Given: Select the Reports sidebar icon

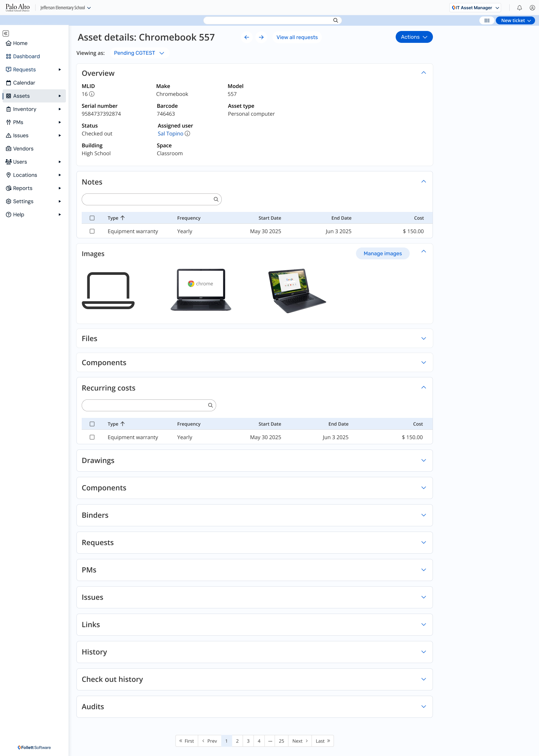Looking at the screenshot, I should pyautogui.click(x=9, y=188).
